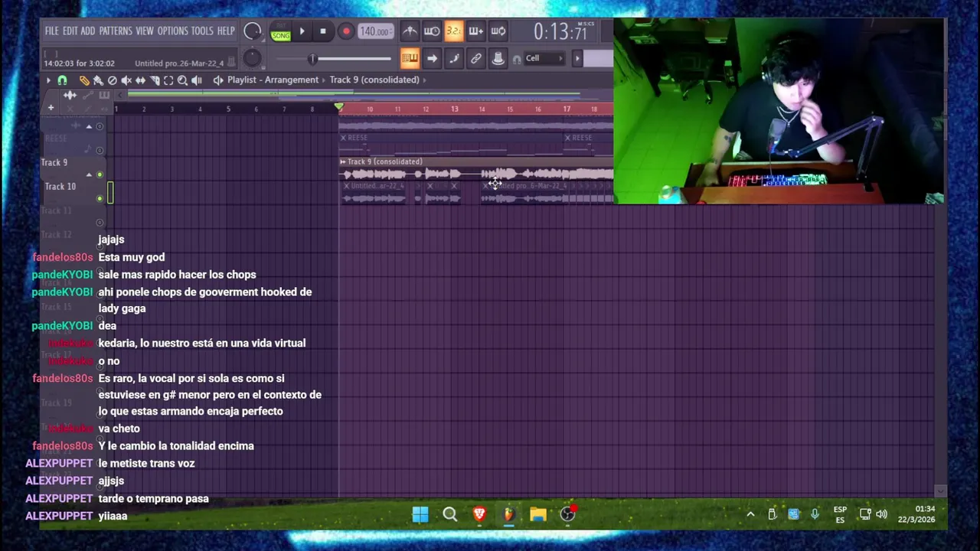The height and width of the screenshot is (551, 980).
Task: Select the Mute tool in playlist toolbar
Action: tap(126, 80)
